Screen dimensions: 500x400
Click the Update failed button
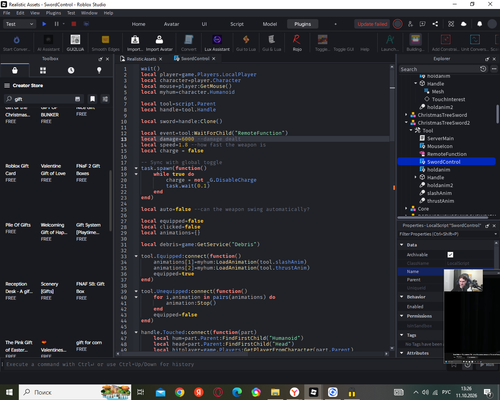pyautogui.click(x=372, y=24)
